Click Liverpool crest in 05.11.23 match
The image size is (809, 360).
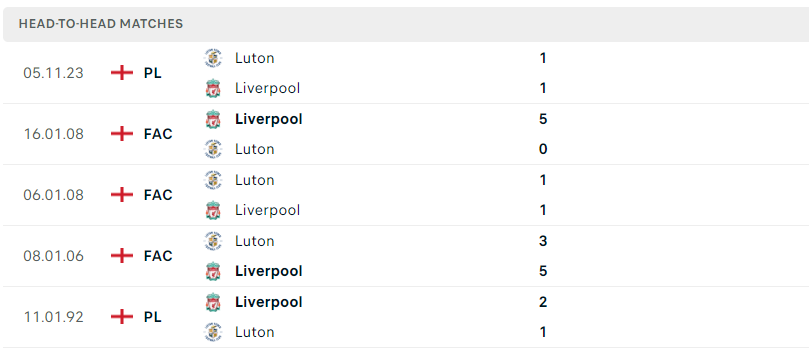(213, 88)
